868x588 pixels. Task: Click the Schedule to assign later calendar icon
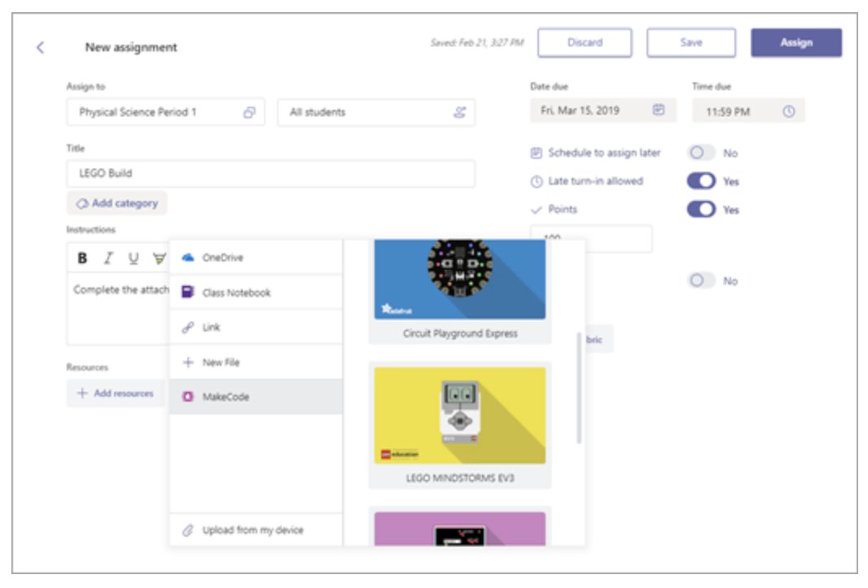(536, 153)
